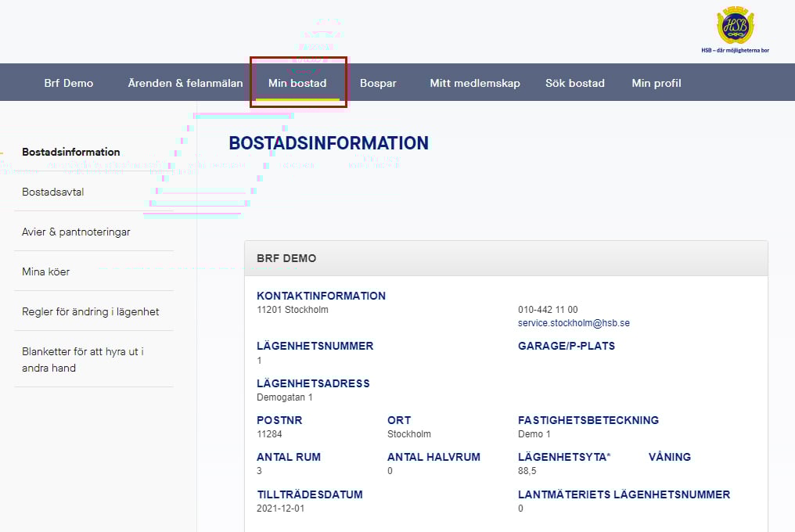
Task: Go to Min profil
Action: [656, 83]
